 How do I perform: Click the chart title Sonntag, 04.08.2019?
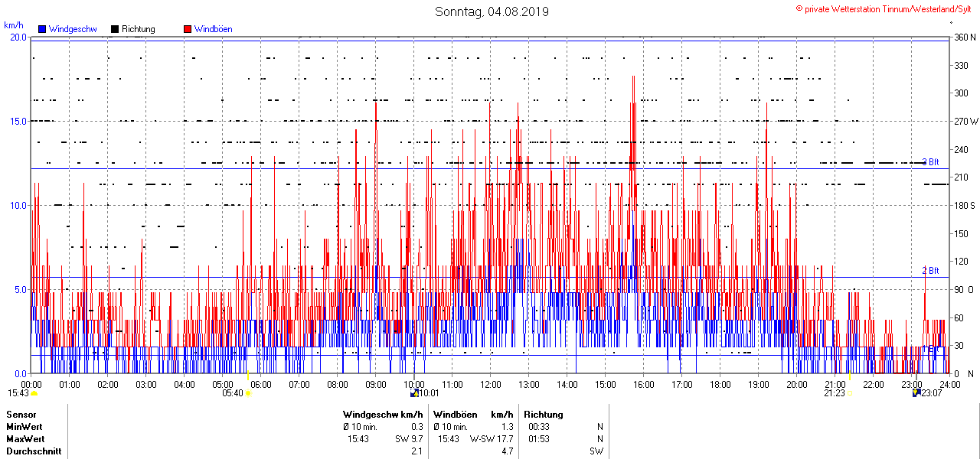(492, 11)
